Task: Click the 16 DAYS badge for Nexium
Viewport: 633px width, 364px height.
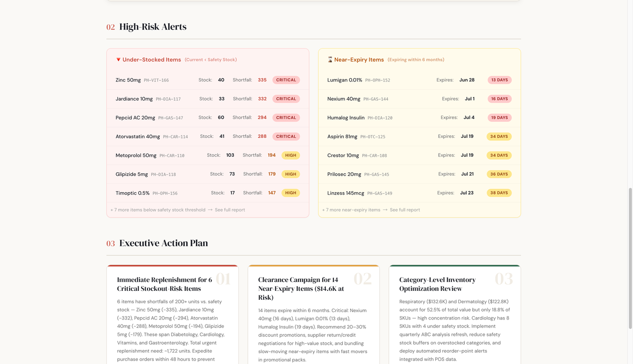Action: (499, 99)
